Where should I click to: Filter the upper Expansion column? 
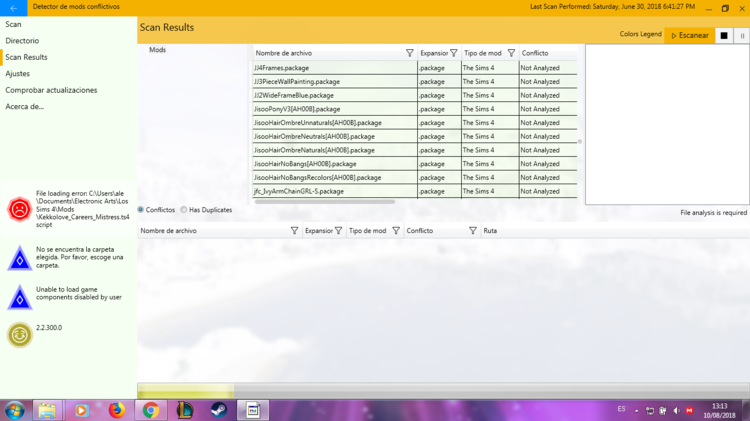pyautogui.click(x=453, y=53)
